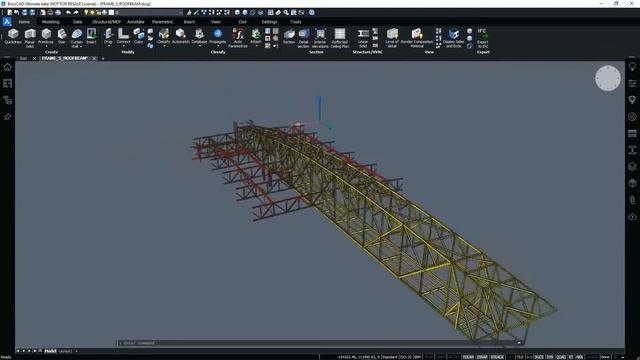Click the Attach tool
640x360 pixels.
pyautogui.click(x=256, y=36)
